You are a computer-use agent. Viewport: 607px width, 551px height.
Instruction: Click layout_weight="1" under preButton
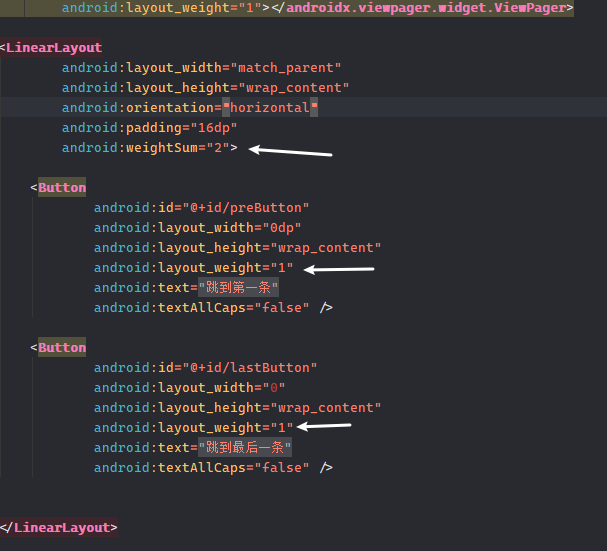(x=194, y=268)
